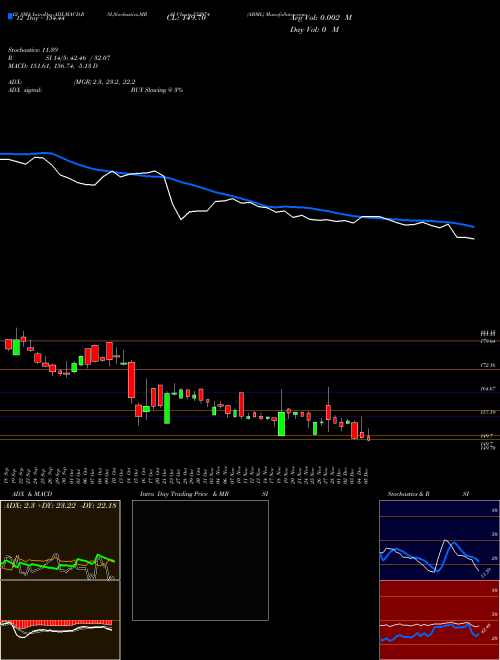Click the 'Day Vol: 0 M' label
The width and height of the screenshot is (500, 660).
pos(314,29)
